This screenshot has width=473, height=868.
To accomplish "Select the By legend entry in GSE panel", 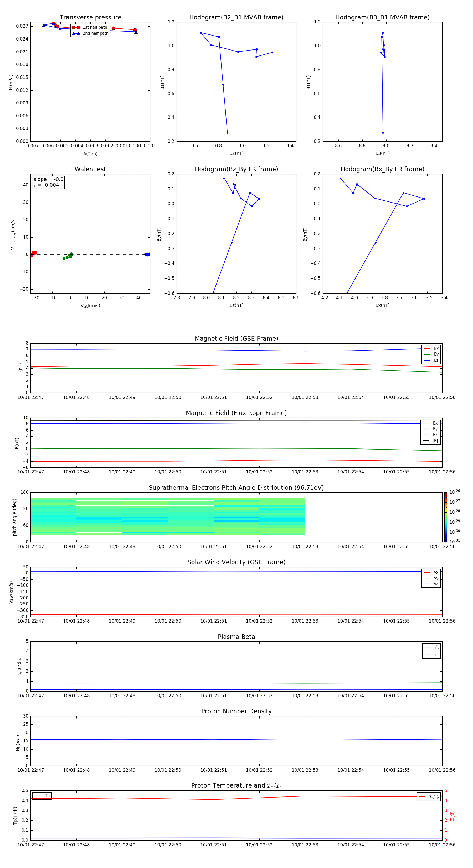I will click(431, 355).
